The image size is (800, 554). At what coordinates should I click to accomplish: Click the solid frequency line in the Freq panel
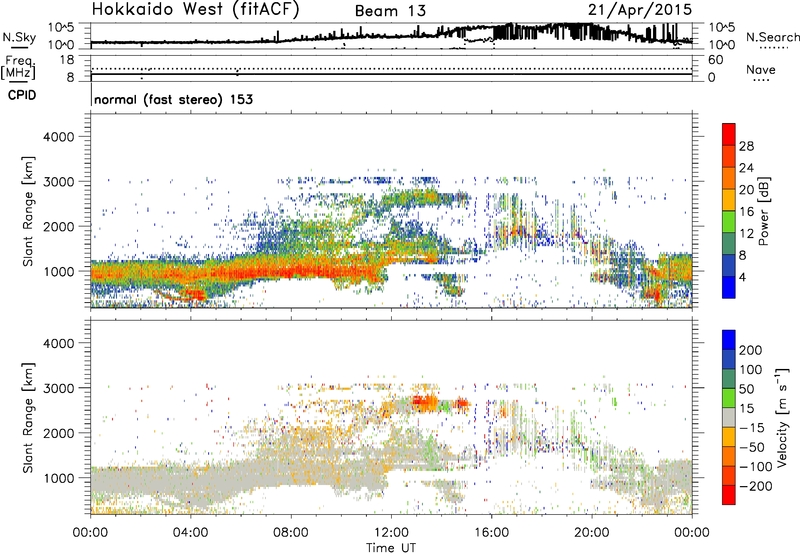(x=392, y=74)
